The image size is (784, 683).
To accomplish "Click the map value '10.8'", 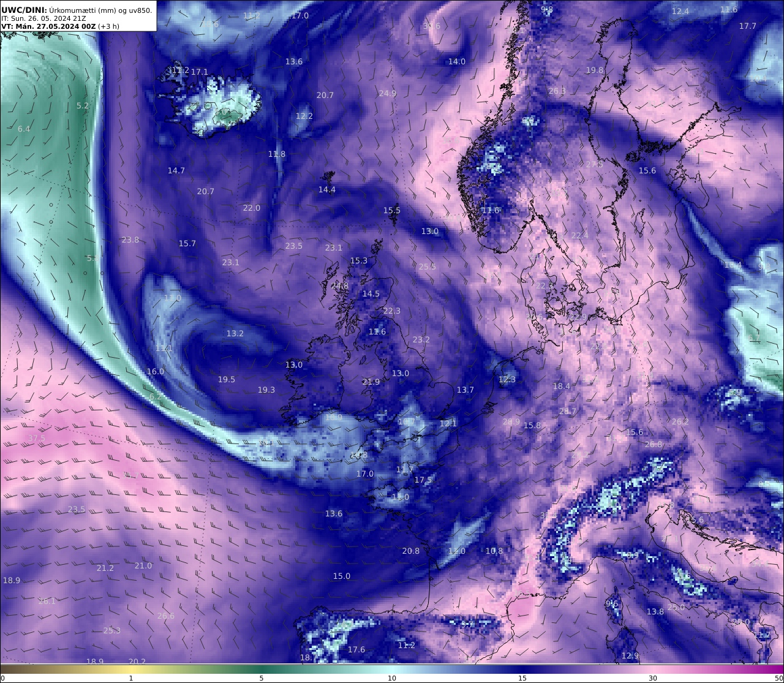I will 494,551.
